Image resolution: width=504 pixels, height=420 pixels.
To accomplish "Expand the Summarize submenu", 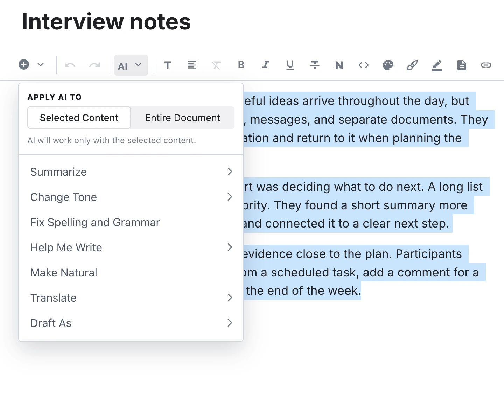I will point(131,172).
